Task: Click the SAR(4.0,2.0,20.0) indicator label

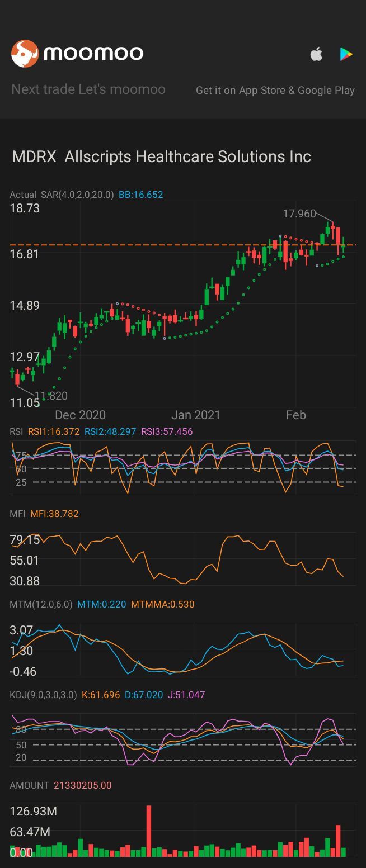Action: point(77,195)
